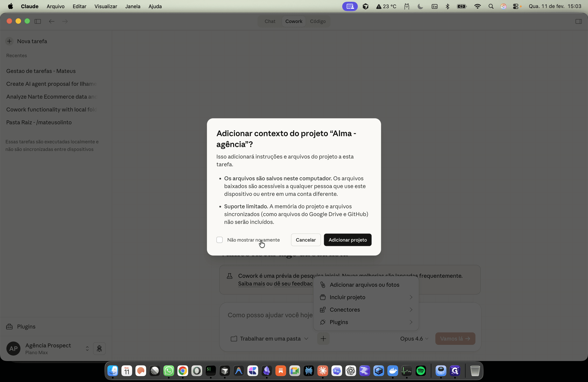Switch to the Chat tab

pyautogui.click(x=270, y=21)
